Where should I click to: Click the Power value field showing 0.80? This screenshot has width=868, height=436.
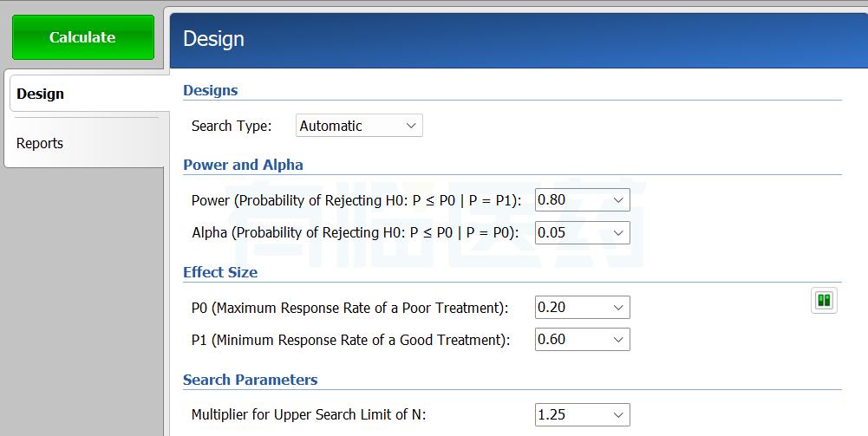(571, 200)
